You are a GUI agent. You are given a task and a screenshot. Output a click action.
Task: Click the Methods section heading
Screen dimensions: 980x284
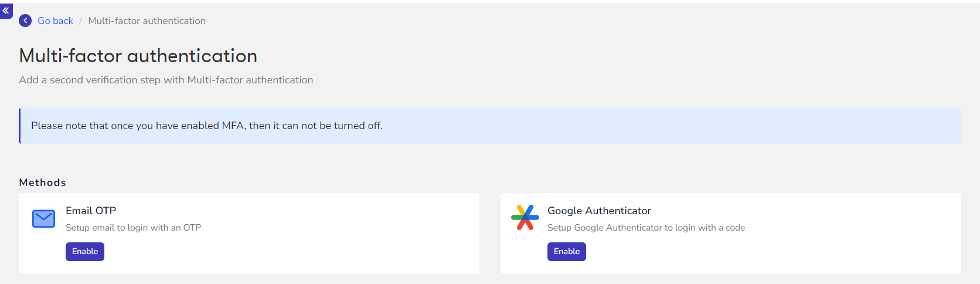tap(42, 182)
